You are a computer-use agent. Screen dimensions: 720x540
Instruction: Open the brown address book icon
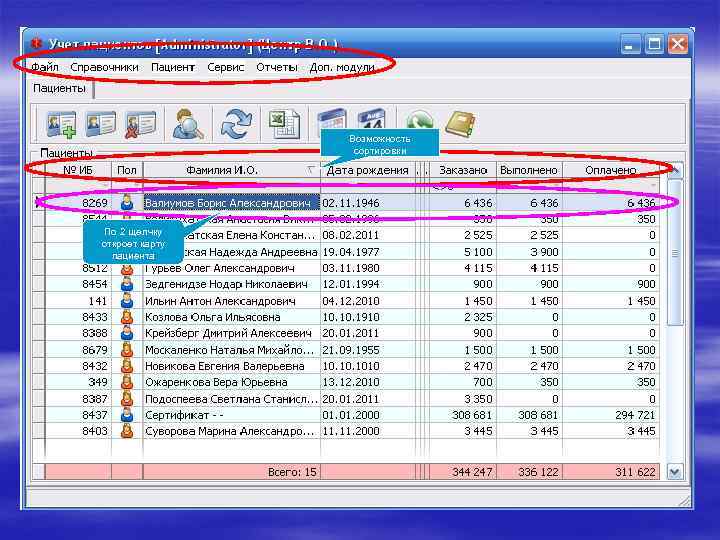point(460,124)
